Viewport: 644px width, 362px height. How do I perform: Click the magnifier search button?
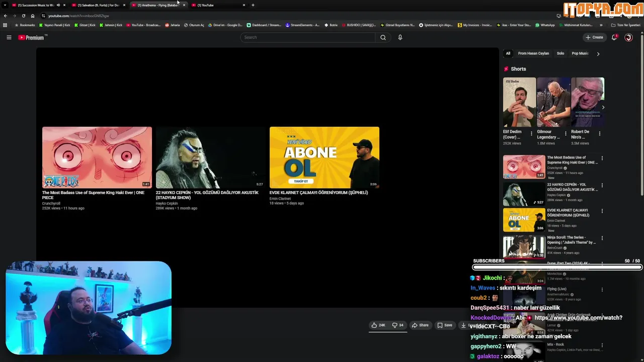(383, 37)
